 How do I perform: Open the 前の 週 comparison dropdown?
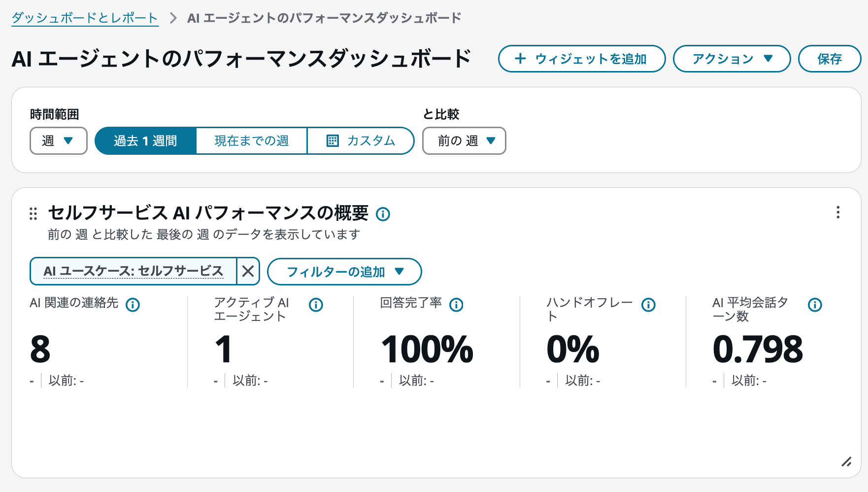pyautogui.click(x=463, y=141)
